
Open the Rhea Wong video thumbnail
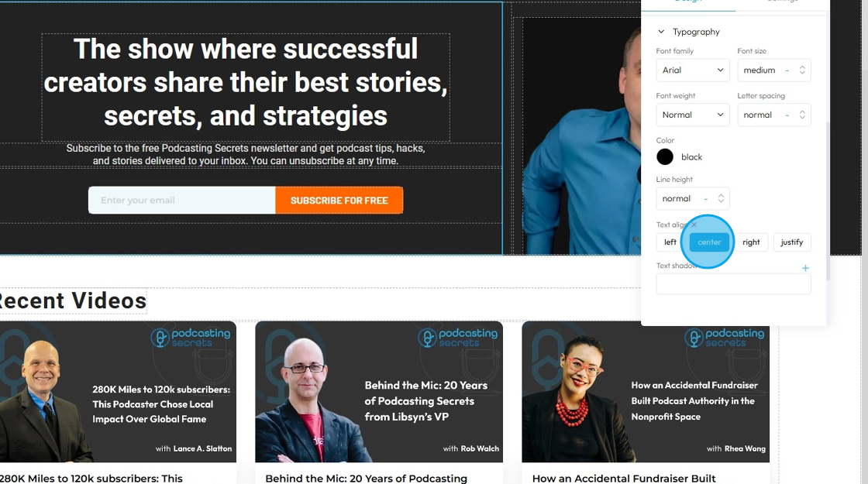[646, 392]
